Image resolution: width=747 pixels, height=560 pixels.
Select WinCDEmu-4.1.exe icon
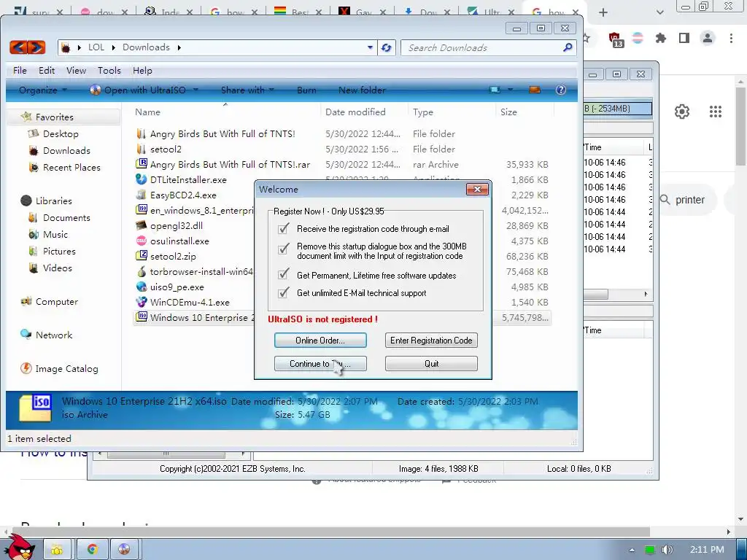(x=141, y=302)
